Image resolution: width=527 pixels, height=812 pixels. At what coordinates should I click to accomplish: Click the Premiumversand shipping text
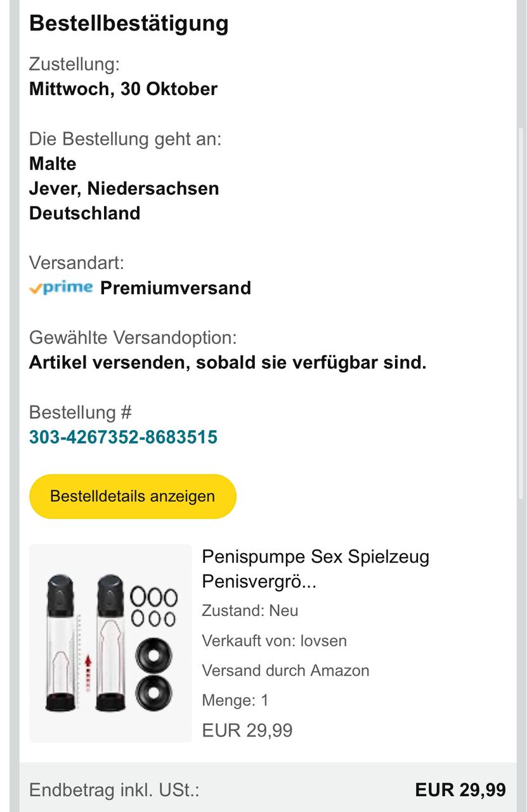(176, 288)
